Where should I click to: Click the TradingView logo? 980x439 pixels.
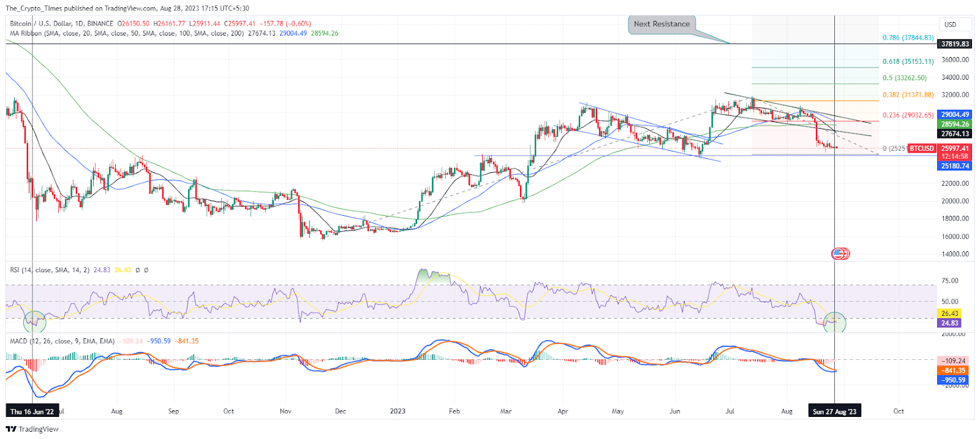coord(32,429)
